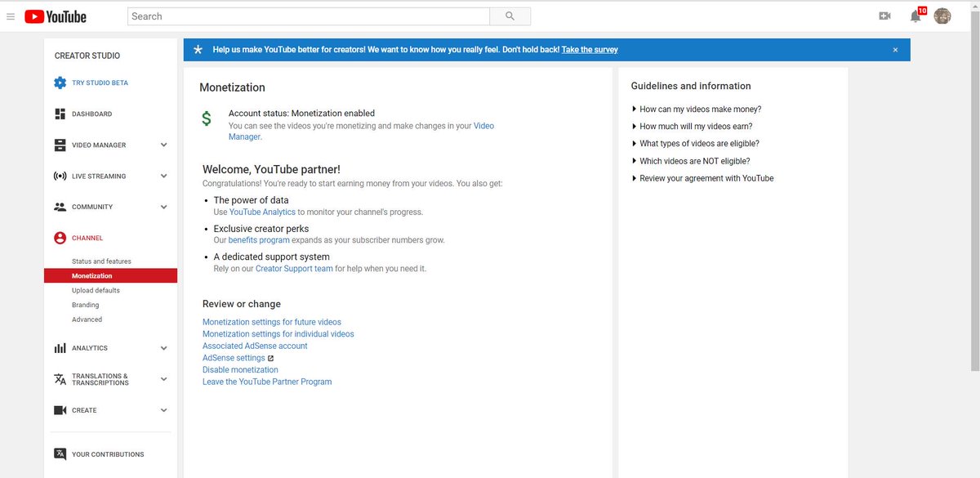The image size is (980, 478).
Task: Click 'Account status: Monetization enabled' text
Action: [302, 114]
